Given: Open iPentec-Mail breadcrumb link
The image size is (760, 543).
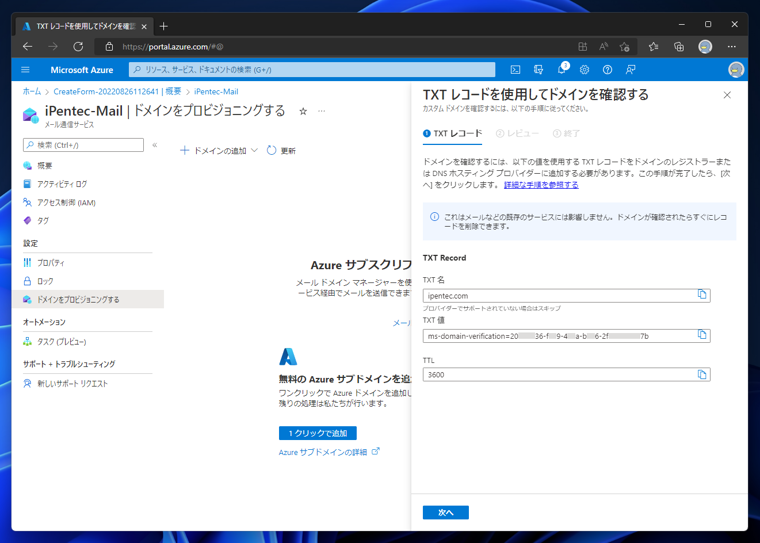Looking at the screenshot, I should 216,91.
